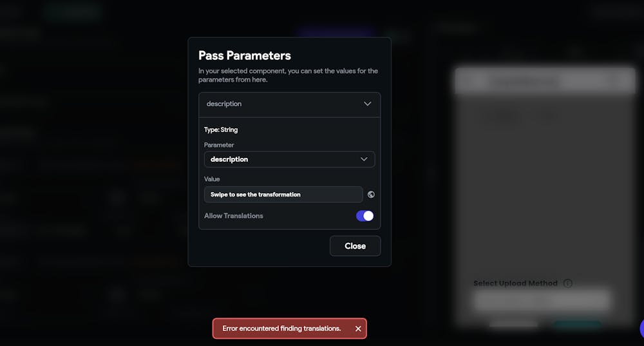Screen dimensions: 644x346
Task: Close the Pass Parameters dialog
Action: point(355,246)
